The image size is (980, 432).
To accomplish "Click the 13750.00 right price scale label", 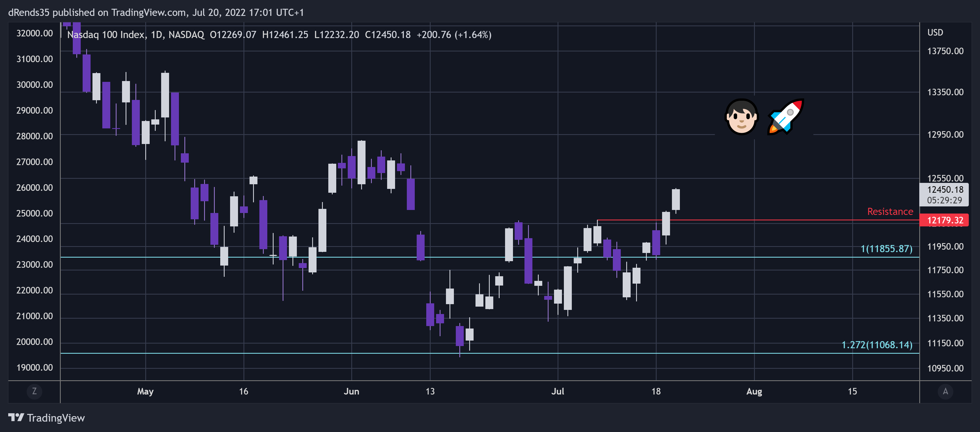I will point(945,51).
